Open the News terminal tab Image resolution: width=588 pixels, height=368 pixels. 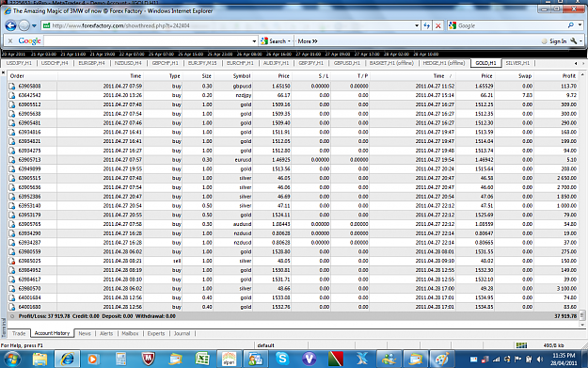coord(85,333)
